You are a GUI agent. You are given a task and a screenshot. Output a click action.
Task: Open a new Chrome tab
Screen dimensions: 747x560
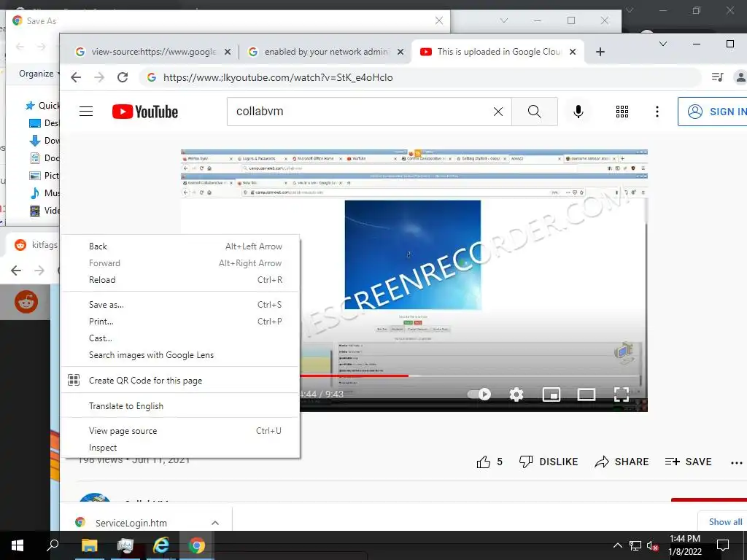[x=600, y=52]
